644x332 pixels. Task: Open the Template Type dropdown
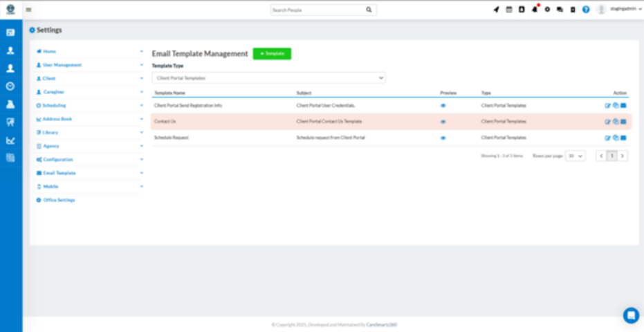tap(268, 78)
